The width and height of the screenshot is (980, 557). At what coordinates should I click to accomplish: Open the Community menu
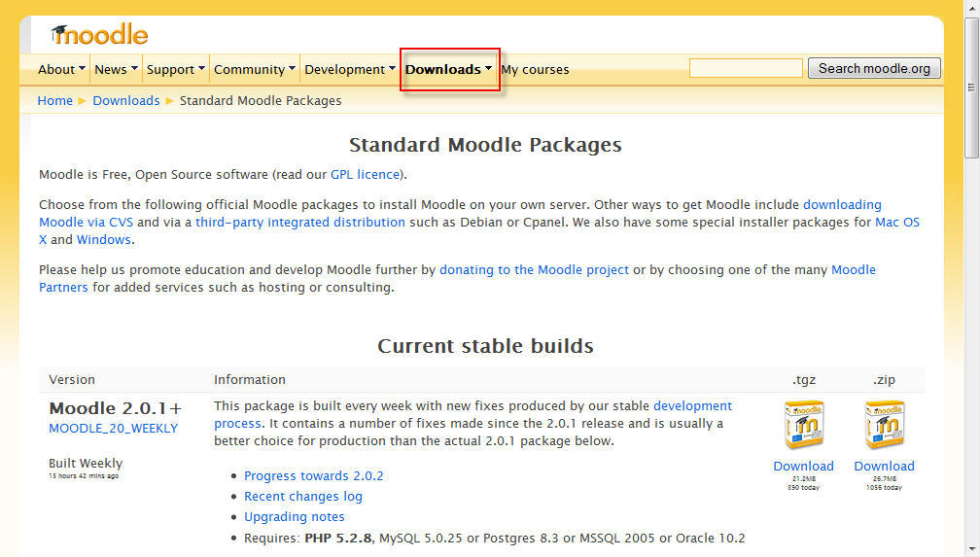coord(255,69)
